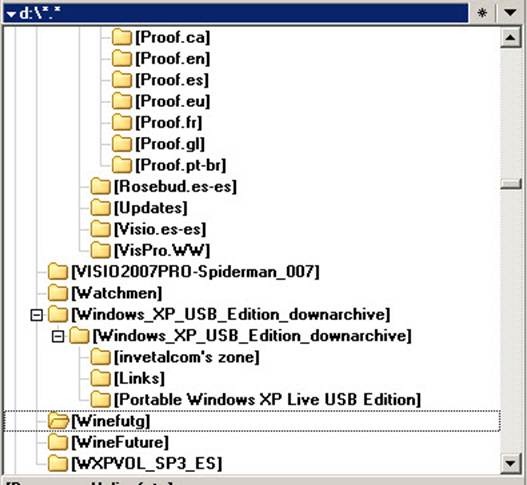Click the Rosebud.es-es folder icon
527x485 pixels.
100,187
